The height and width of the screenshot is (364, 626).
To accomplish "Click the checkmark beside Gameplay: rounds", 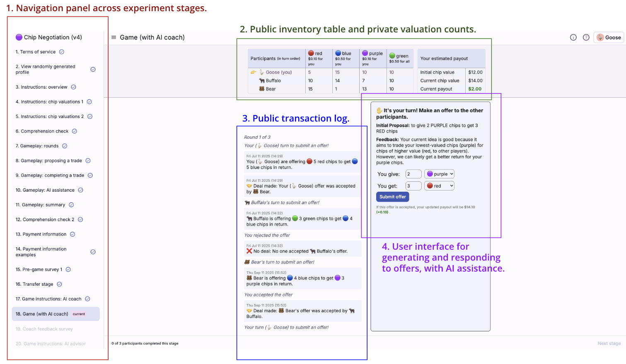I will pos(65,146).
